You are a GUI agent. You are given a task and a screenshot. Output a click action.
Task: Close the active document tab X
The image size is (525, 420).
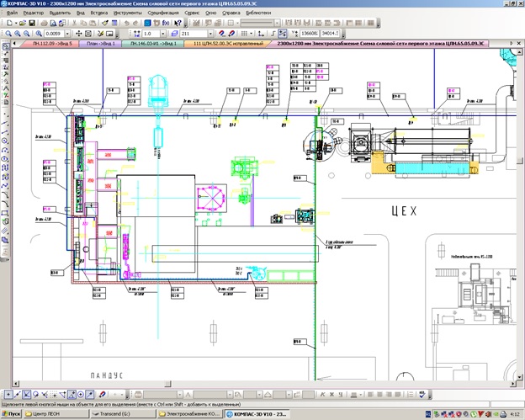[519, 44]
